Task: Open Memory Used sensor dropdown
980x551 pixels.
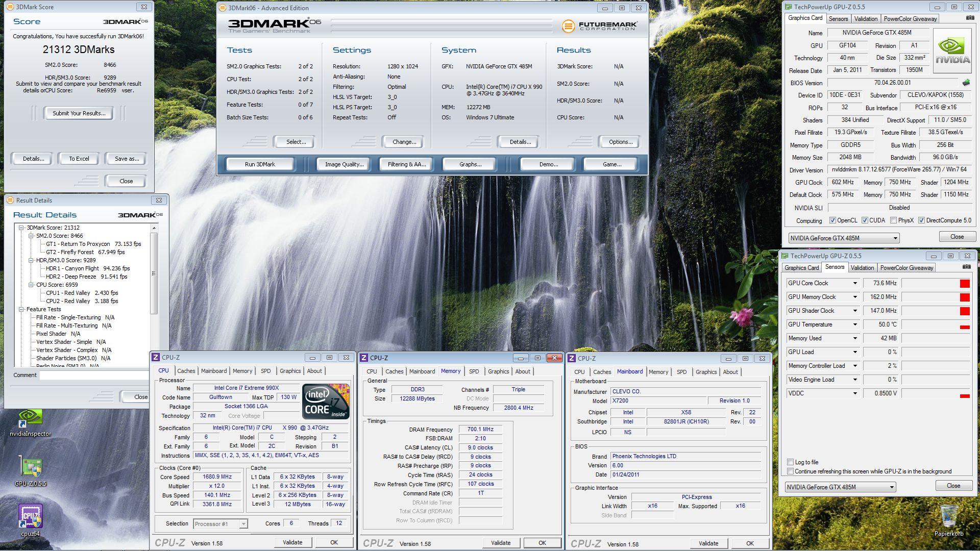Action: pos(855,338)
